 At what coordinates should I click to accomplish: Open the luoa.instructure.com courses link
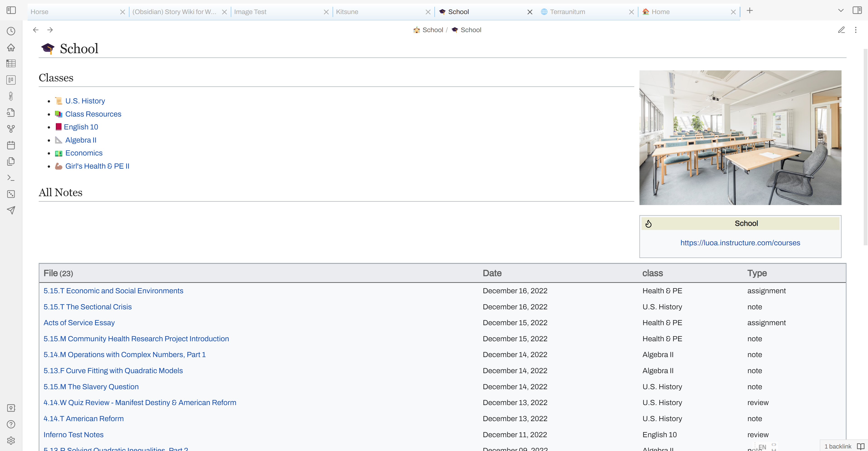[740, 243]
